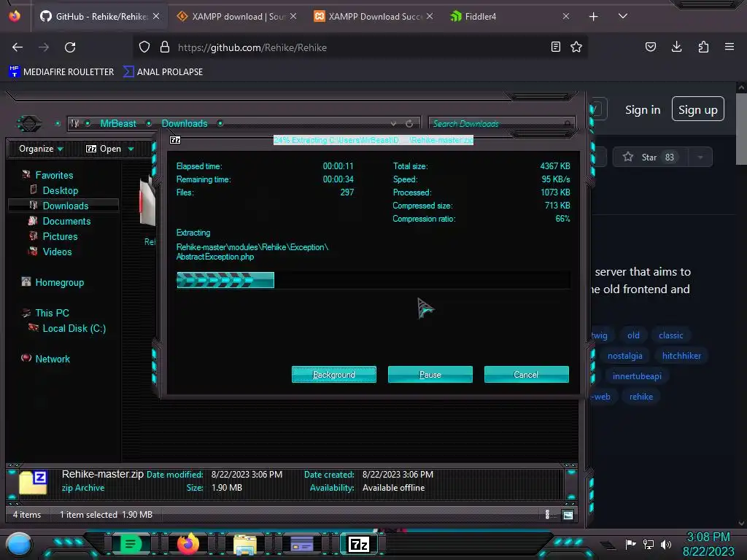
Task: Close the XAMPP Download Success tab
Action: 430,16
